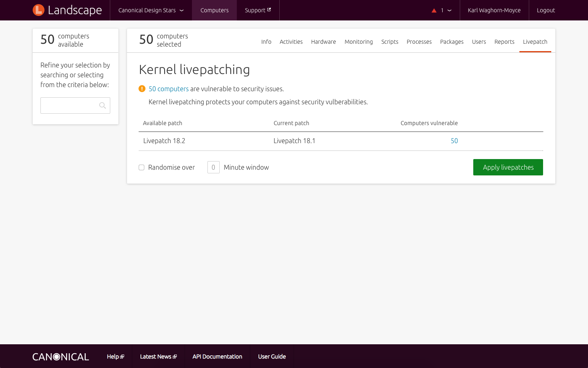Switch to the Users tab

click(479, 42)
